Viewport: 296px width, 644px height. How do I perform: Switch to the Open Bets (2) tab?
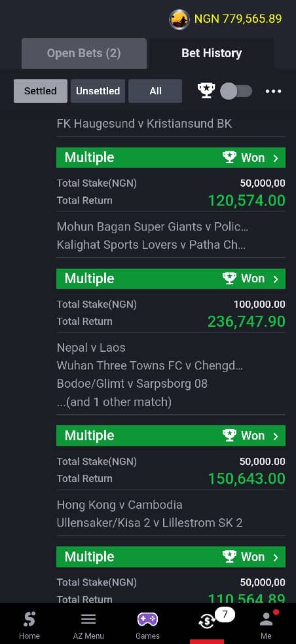pos(84,53)
